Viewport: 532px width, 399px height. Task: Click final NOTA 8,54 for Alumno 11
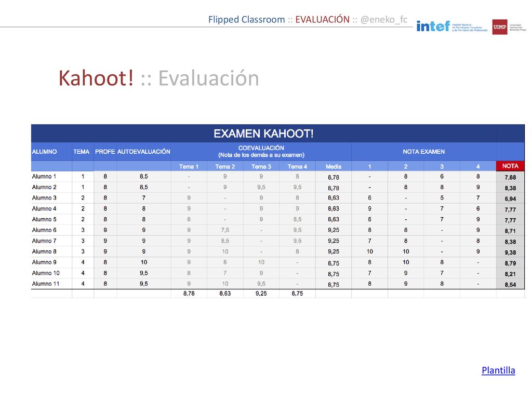(510, 285)
